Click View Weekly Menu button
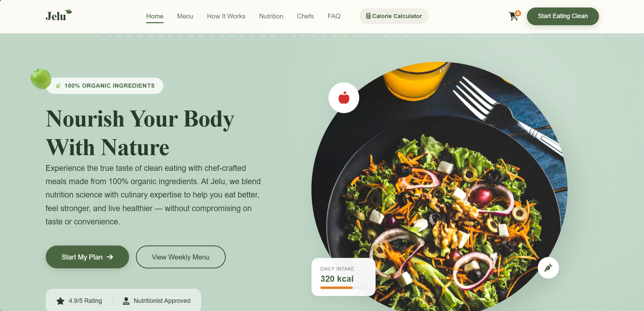The width and height of the screenshot is (644, 311). click(x=181, y=257)
